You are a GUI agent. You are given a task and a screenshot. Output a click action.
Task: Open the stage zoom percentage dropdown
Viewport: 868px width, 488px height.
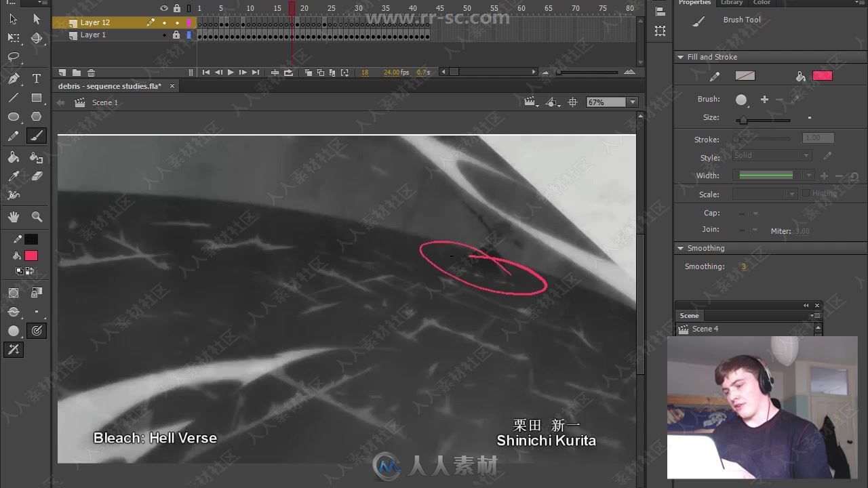(x=633, y=102)
